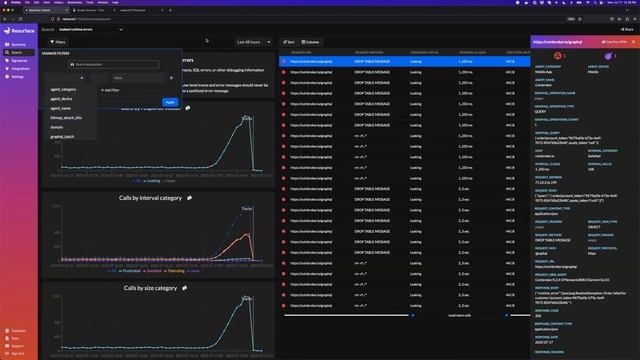Viewport: 640px width, 360px height.
Task: Click the Resurface logo in sidebar
Action: click(19, 31)
